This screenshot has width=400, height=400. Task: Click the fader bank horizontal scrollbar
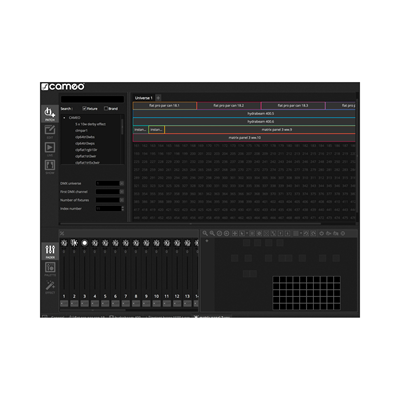pos(93,310)
